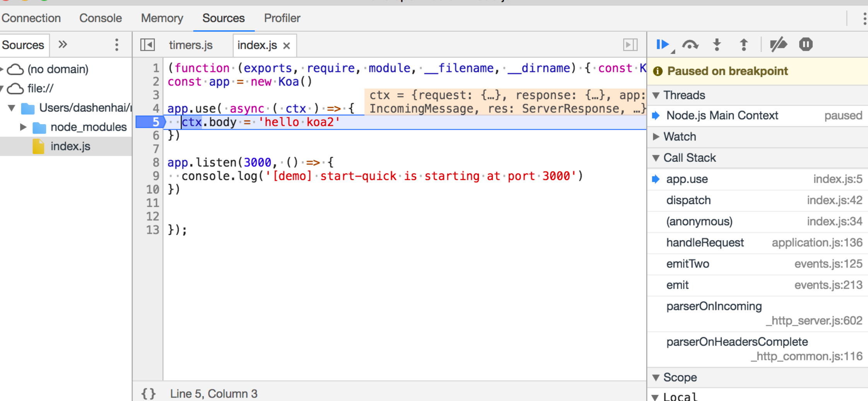Screen dimensions: 868x401
Task: Close the index.js editor tab
Action: tap(287, 46)
